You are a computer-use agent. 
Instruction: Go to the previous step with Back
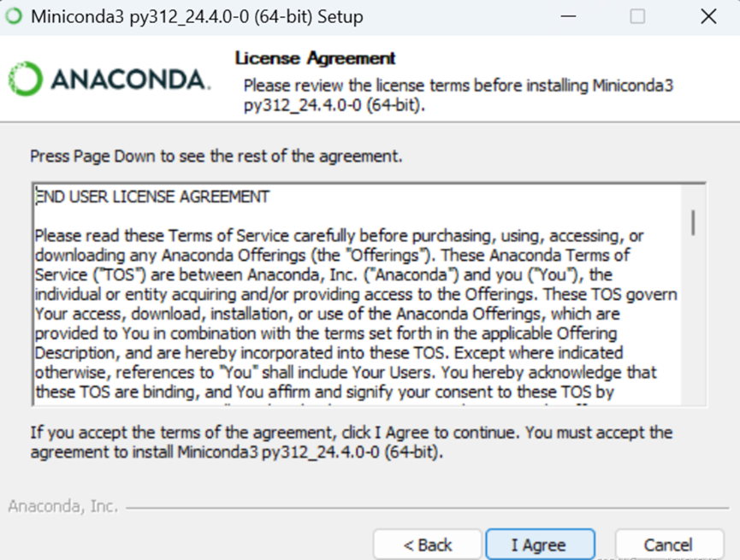tap(427, 545)
